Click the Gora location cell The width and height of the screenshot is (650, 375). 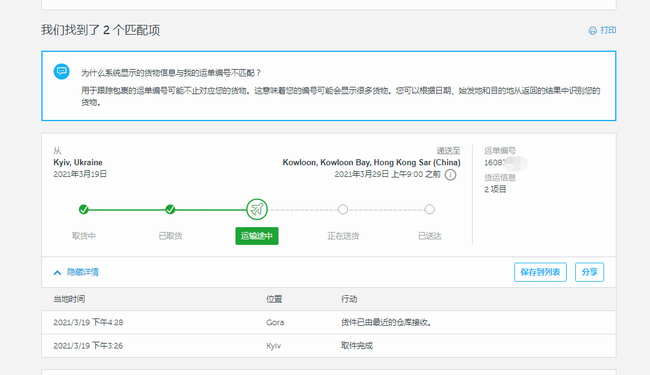point(275,322)
